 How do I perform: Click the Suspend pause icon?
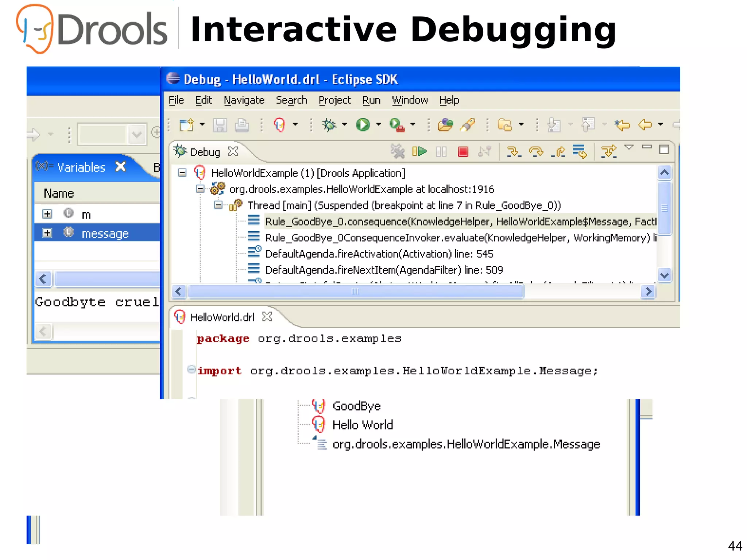[441, 151]
